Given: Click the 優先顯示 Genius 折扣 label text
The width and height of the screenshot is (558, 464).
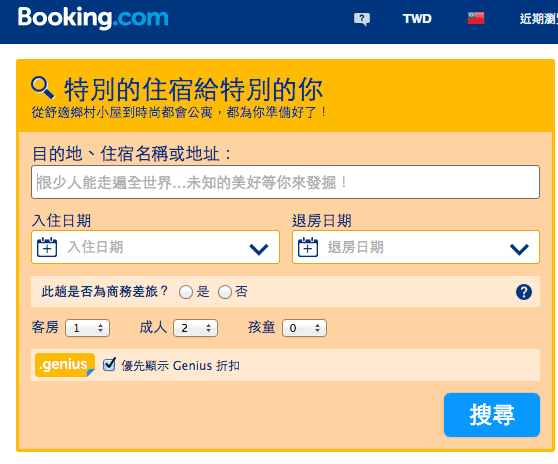Looking at the screenshot, I should point(180,365).
